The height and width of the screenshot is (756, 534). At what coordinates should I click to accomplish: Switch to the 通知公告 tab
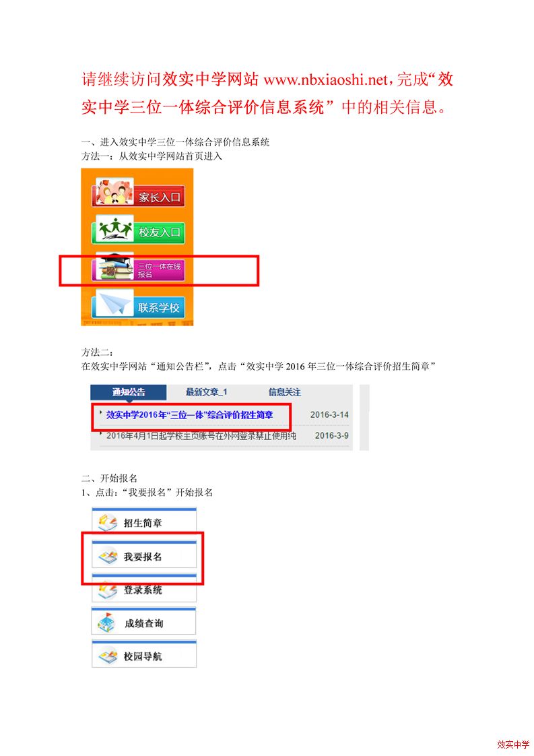[128, 392]
